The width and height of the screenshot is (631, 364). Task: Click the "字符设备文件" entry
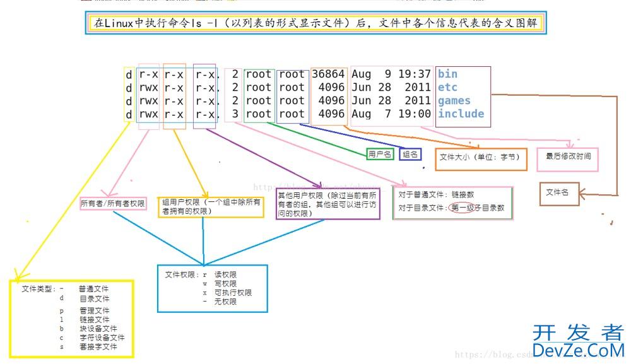coord(102,338)
